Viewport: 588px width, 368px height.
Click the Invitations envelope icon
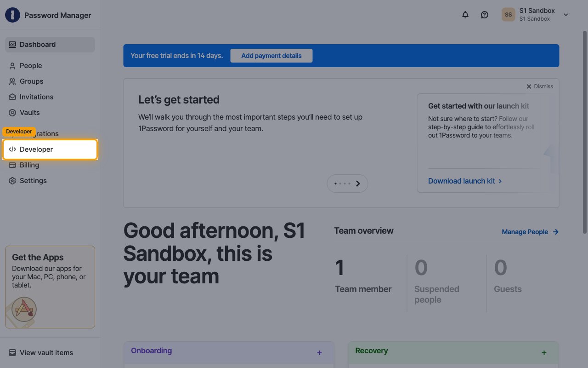point(12,97)
